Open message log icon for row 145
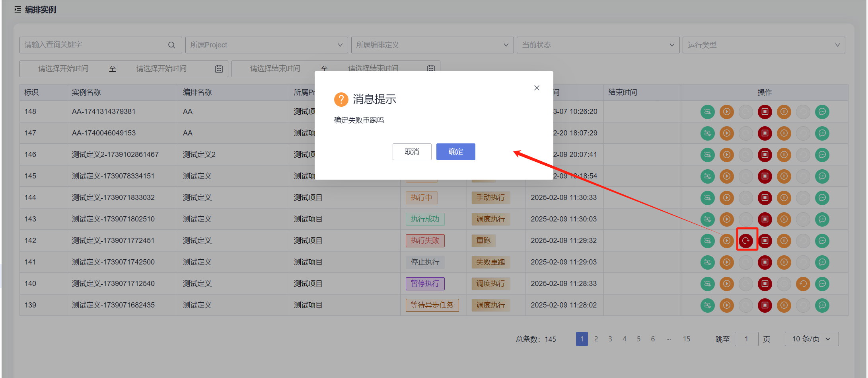Screen dimensions: 868x378 click(x=822, y=176)
